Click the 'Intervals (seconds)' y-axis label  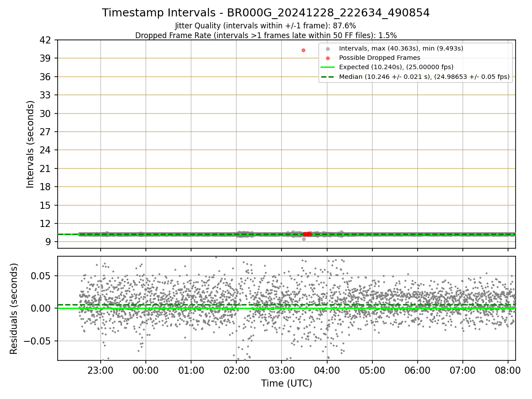30,144
